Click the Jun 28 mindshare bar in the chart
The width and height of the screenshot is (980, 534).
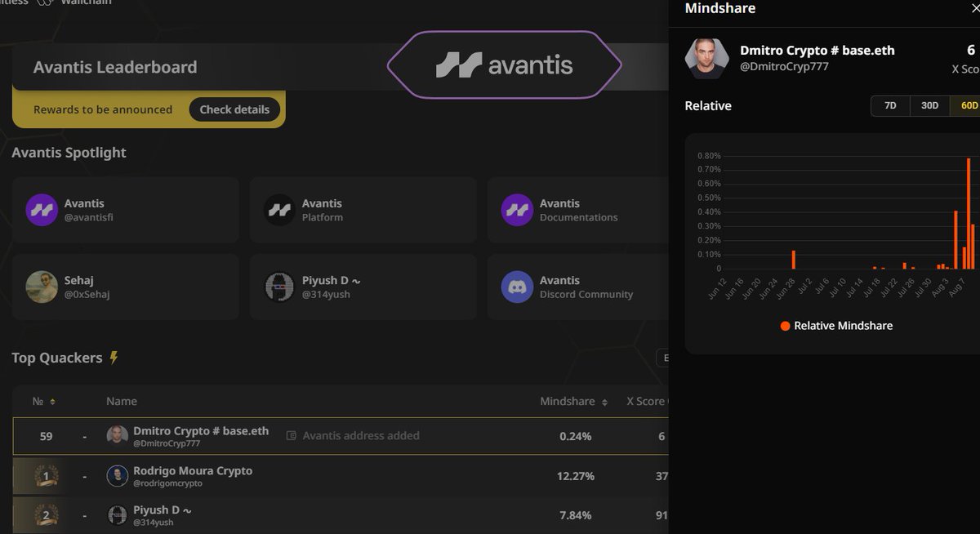(x=793, y=260)
